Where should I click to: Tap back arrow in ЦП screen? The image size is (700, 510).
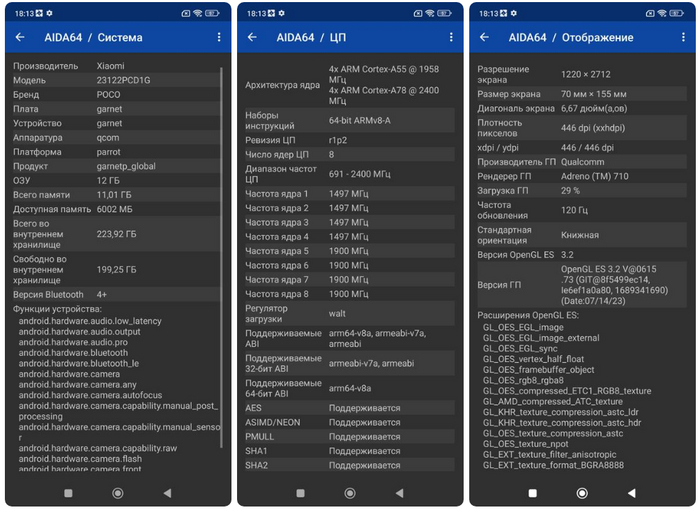[252, 37]
